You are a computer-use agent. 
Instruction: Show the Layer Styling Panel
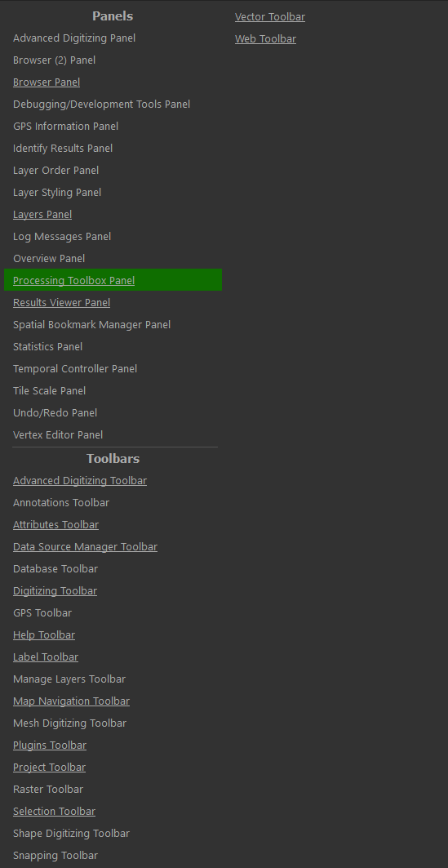57,192
